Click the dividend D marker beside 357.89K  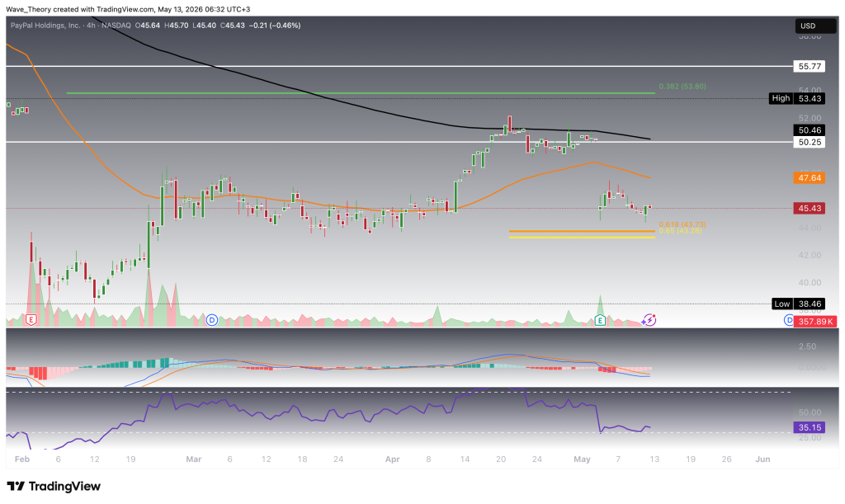click(x=788, y=320)
